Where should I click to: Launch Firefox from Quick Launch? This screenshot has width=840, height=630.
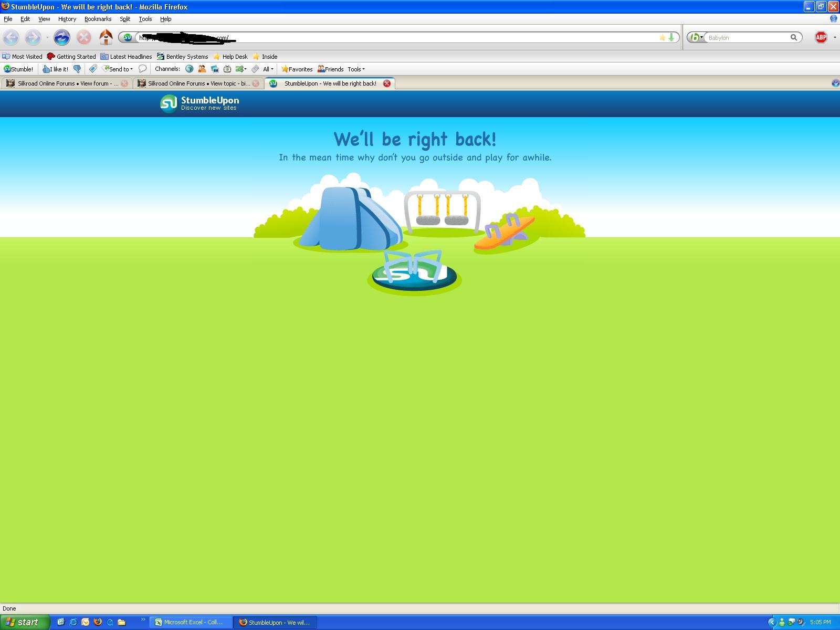pos(98,622)
